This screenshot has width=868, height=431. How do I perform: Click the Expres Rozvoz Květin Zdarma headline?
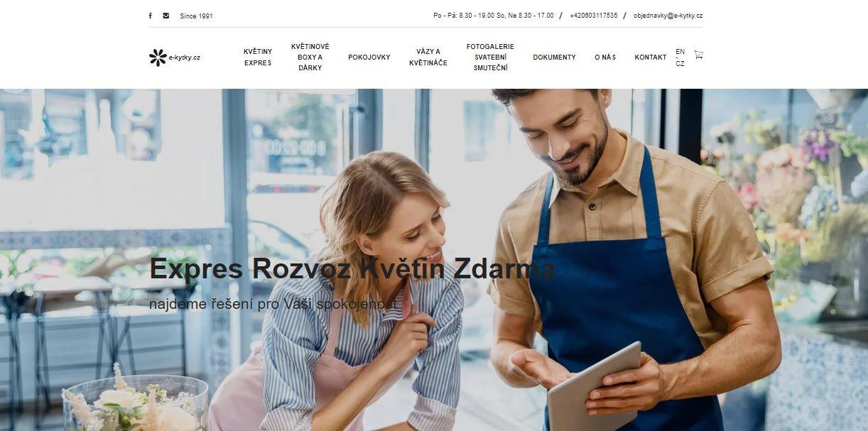click(x=352, y=269)
